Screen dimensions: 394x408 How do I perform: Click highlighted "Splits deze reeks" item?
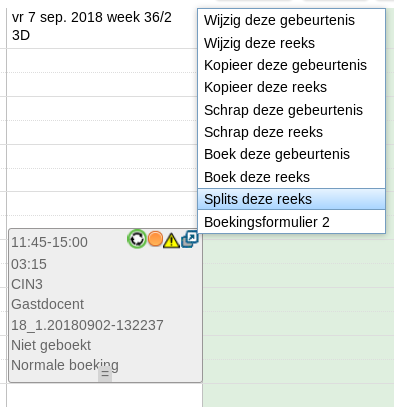click(292, 199)
